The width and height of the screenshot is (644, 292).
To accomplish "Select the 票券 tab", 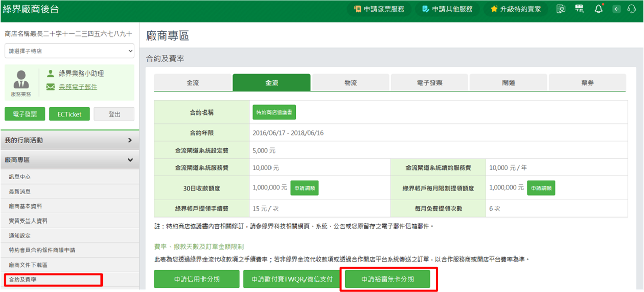I will coord(587,83).
